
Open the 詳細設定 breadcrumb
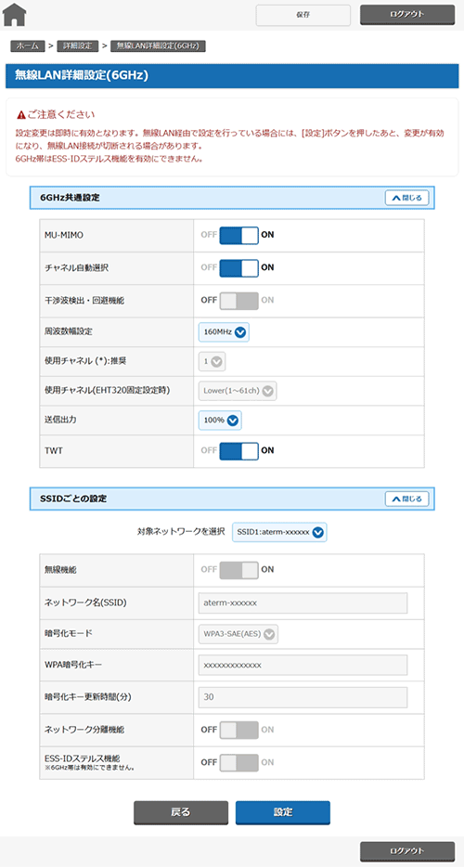[77, 46]
